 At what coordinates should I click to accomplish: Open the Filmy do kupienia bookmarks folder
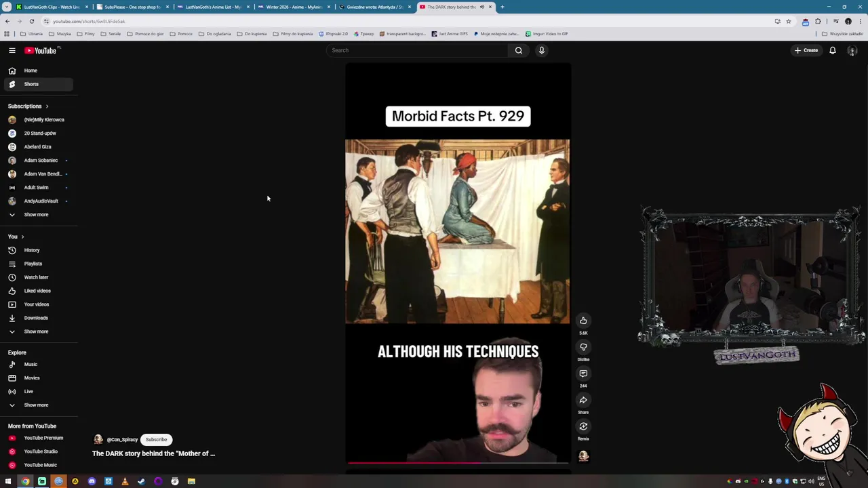(x=293, y=34)
